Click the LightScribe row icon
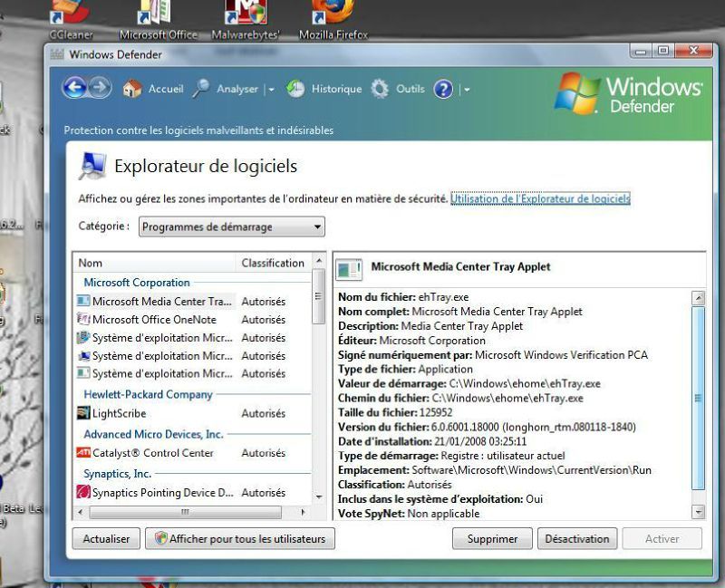The image size is (725, 588). pyautogui.click(x=83, y=413)
